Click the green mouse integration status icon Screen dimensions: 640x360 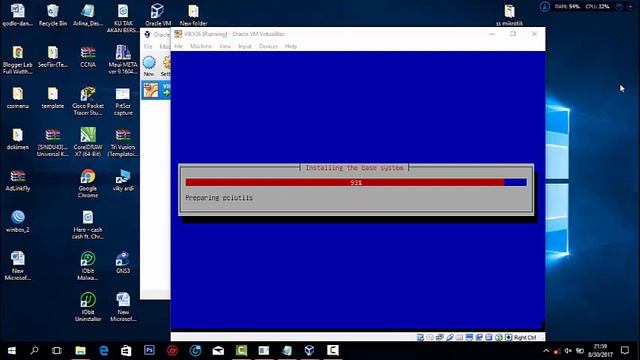pyautogui.click(x=499, y=337)
